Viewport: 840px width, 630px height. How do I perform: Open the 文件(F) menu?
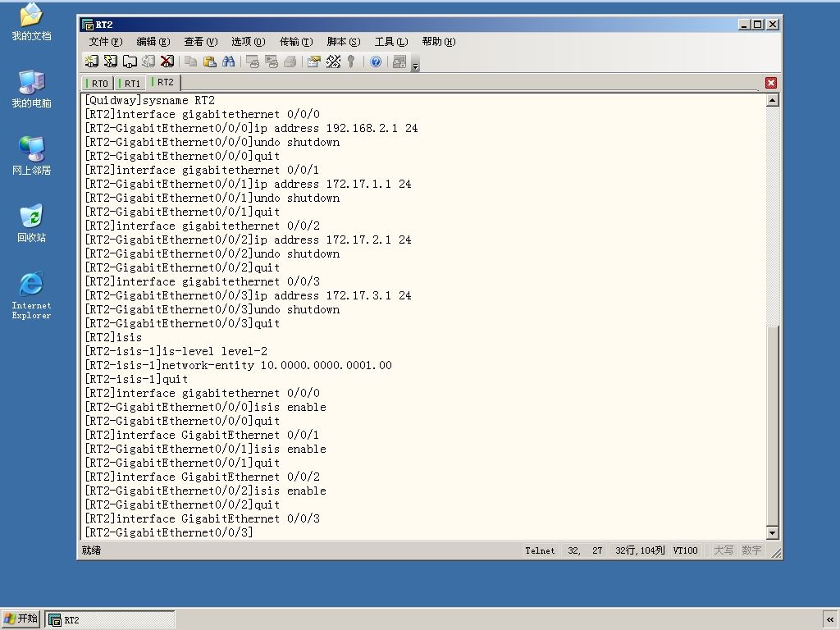tap(106, 42)
